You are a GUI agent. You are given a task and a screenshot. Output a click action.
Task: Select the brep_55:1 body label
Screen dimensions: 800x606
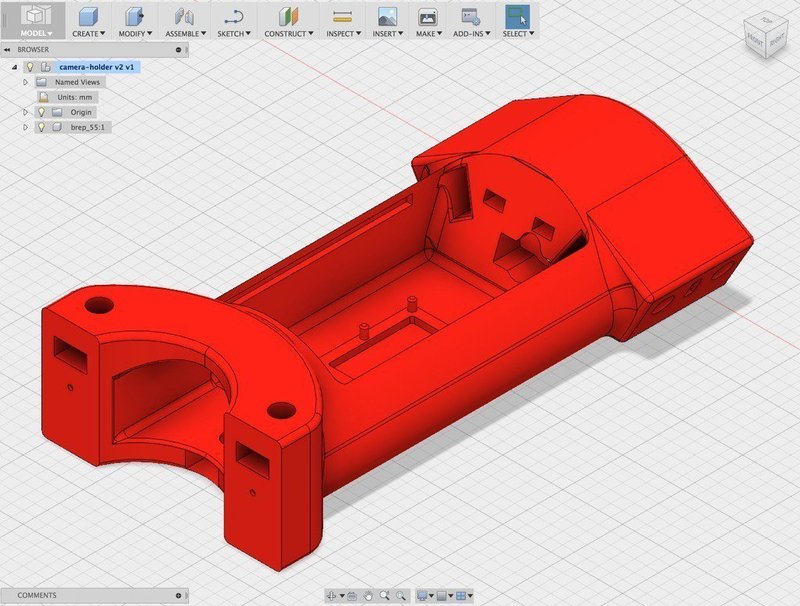coord(87,127)
